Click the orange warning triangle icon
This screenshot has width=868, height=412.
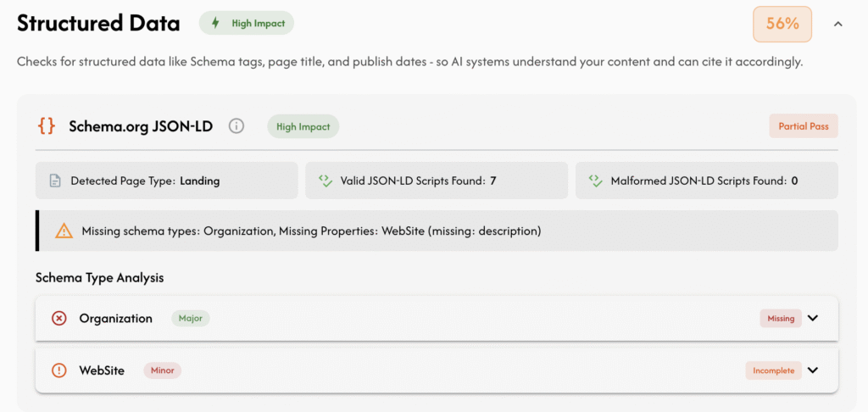tap(64, 231)
